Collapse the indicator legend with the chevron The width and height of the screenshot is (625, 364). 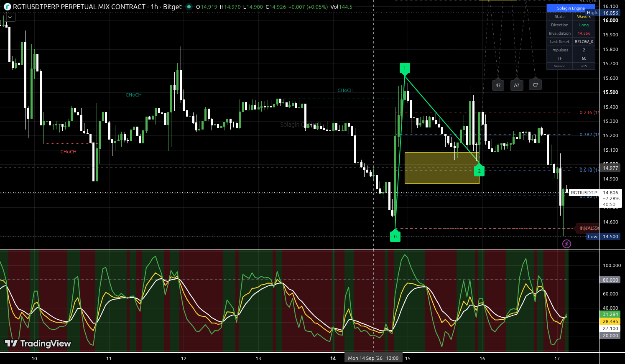tap(10, 18)
